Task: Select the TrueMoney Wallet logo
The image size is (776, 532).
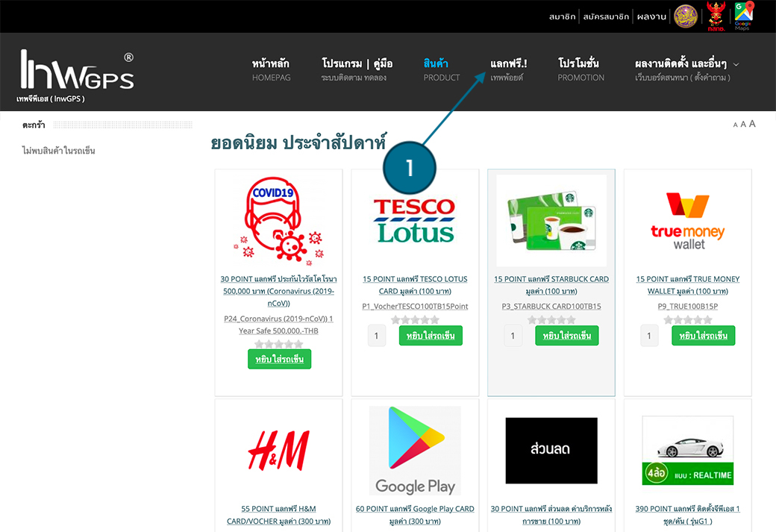Action: click(x=688, y=221)
